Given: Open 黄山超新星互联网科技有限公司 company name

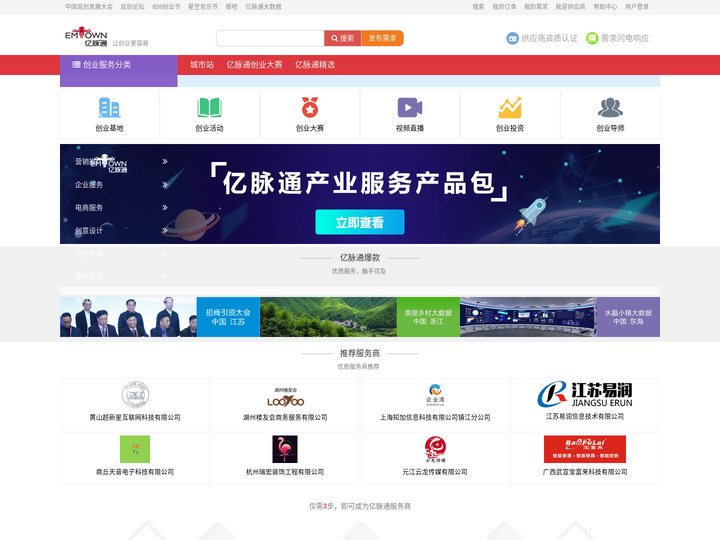Looking at the screenshot, I should [x=135, y=417].
